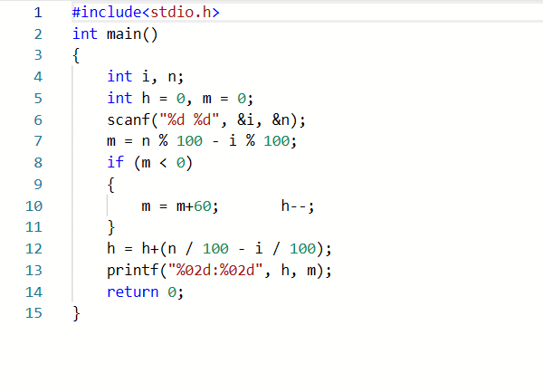
Task: Click line number 5 in the gutter
Action: [x=38, y=99]
